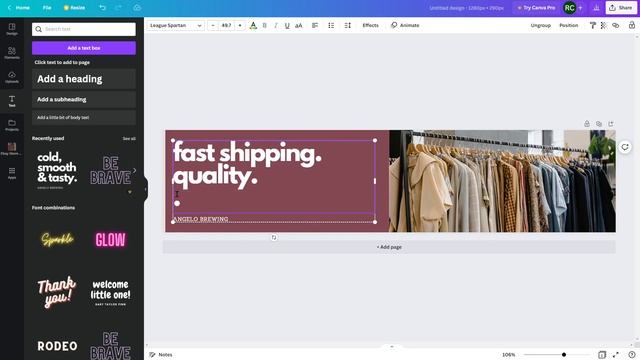Open the League Spartan font dropdown

[x=176, y=25]
